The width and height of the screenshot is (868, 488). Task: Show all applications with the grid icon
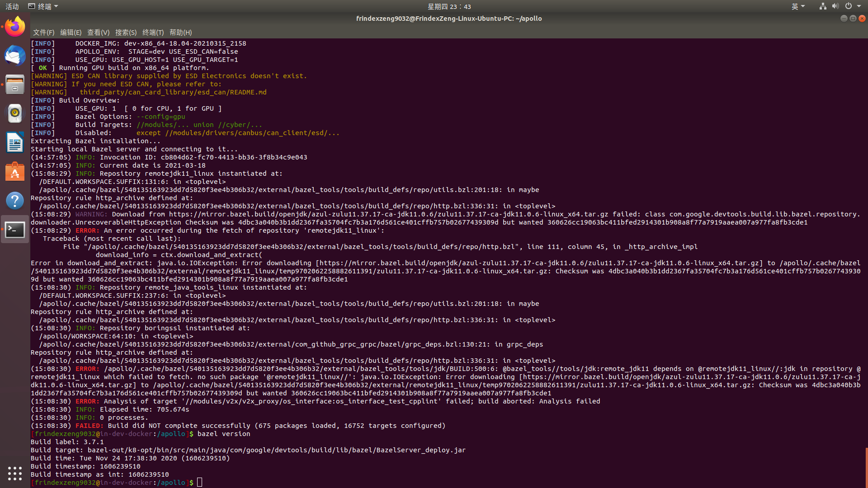tap(15, 474)
